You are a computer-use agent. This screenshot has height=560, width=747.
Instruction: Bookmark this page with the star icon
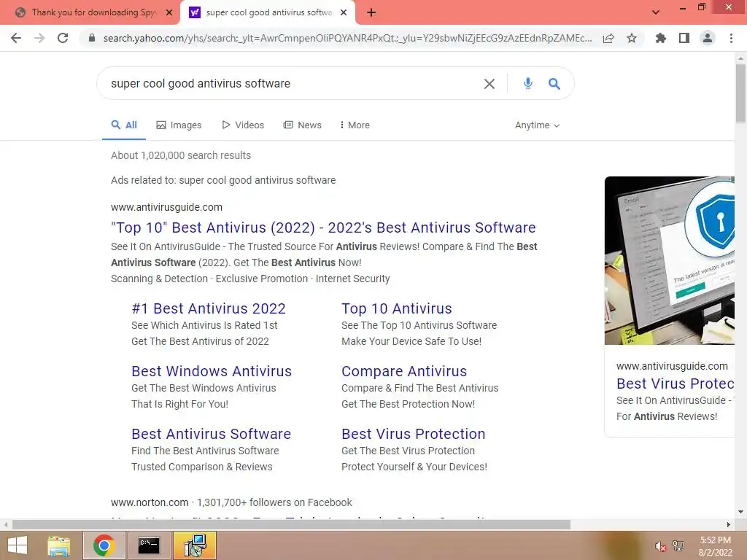tap(632, 38)
